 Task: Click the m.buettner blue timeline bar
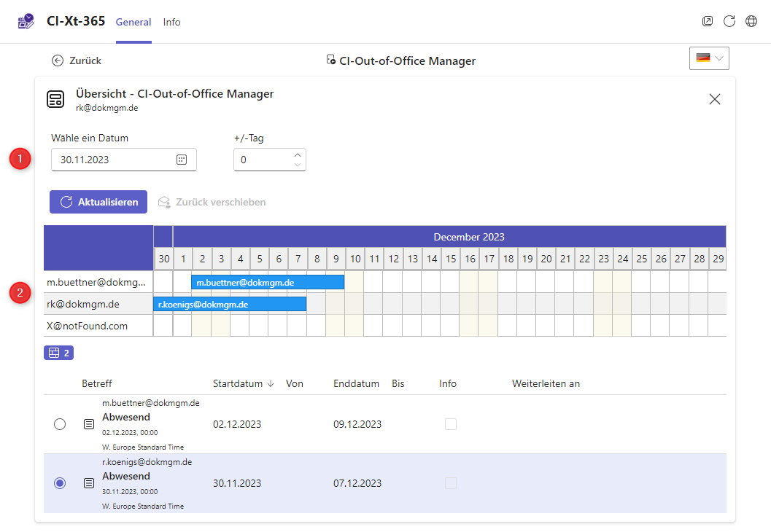[267, 282]
